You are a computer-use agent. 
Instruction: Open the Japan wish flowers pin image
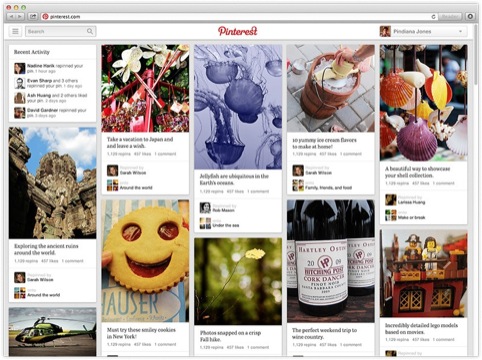145,88
